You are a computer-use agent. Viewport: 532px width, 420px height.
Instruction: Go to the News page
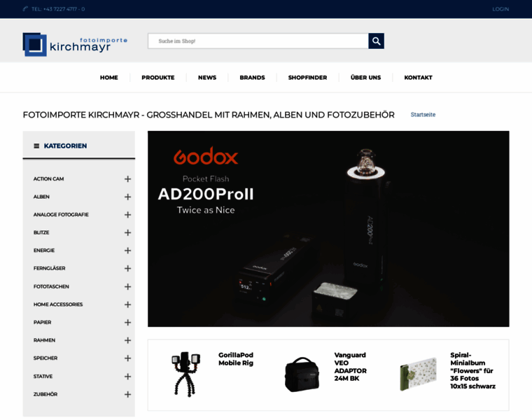pos(207,78)
